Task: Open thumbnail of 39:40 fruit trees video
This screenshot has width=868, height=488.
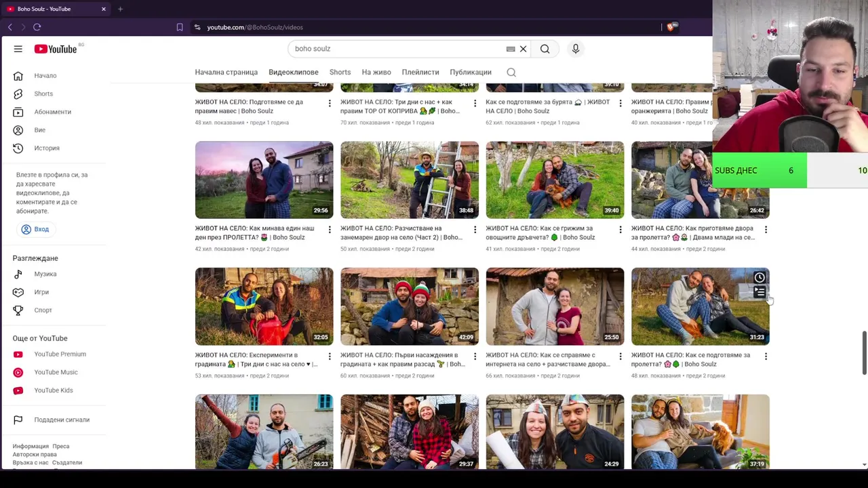Action: click(x=555, y=180)
